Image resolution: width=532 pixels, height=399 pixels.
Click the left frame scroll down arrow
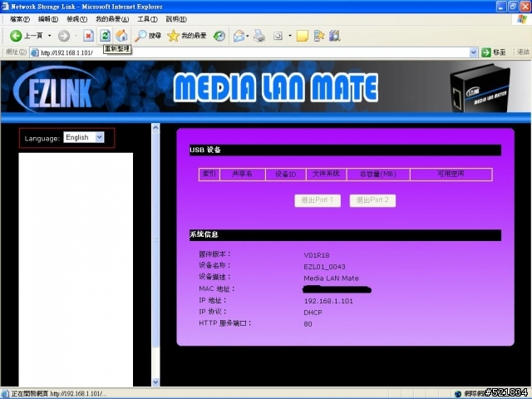click(x=155, y=382)
